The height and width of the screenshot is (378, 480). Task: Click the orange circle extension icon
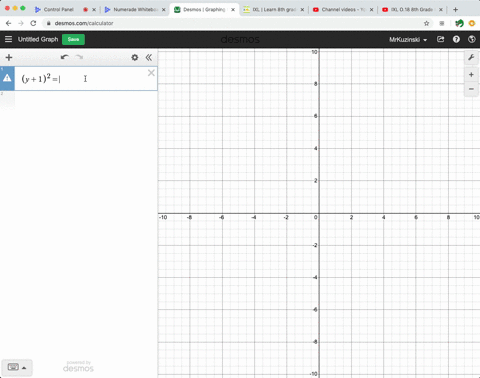tap(472, 23)
